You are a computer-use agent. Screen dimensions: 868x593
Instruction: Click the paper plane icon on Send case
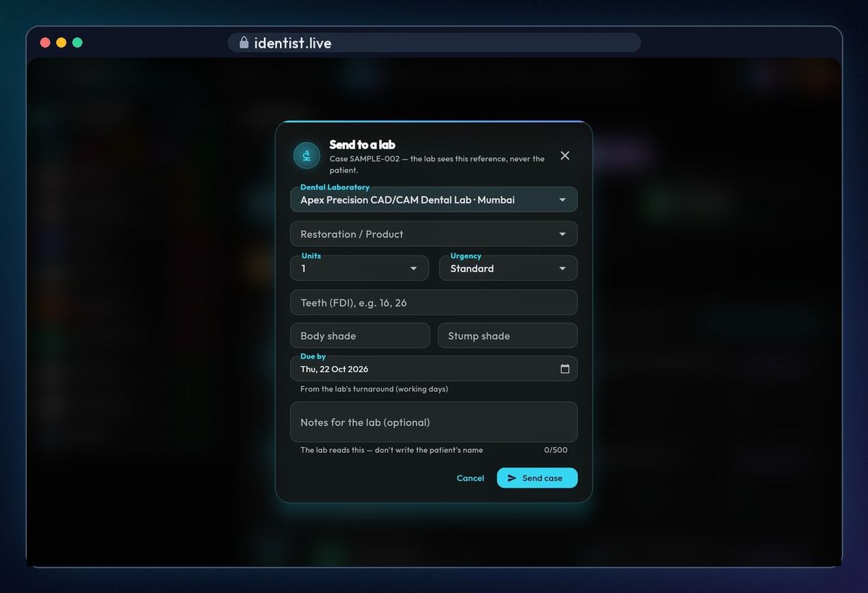click(x=512, y=478)
